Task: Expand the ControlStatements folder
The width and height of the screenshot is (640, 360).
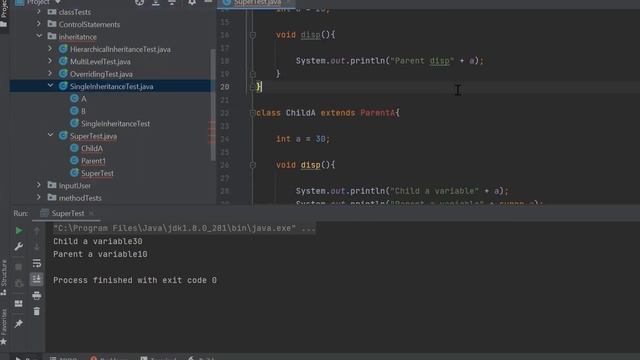Action: (39, 24)
